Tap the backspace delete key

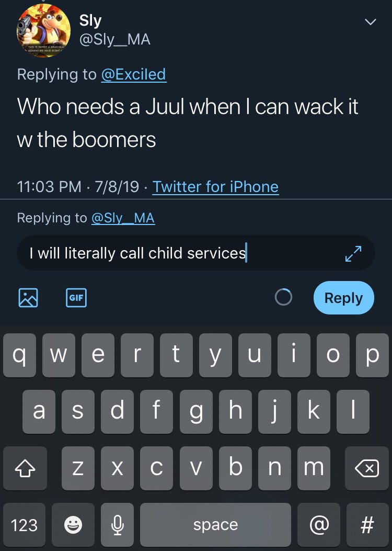click(367, 468)
